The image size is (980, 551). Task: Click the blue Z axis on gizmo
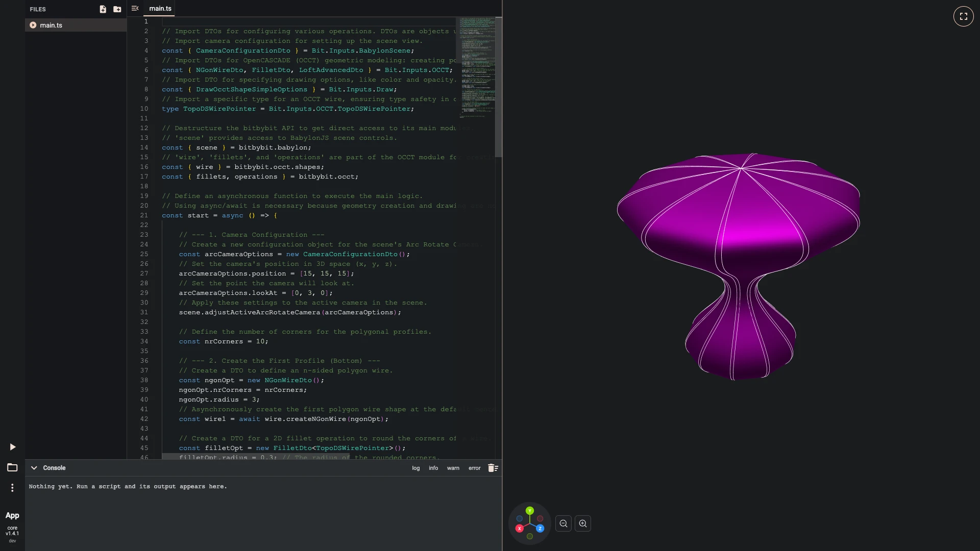[x=540, y=529]
